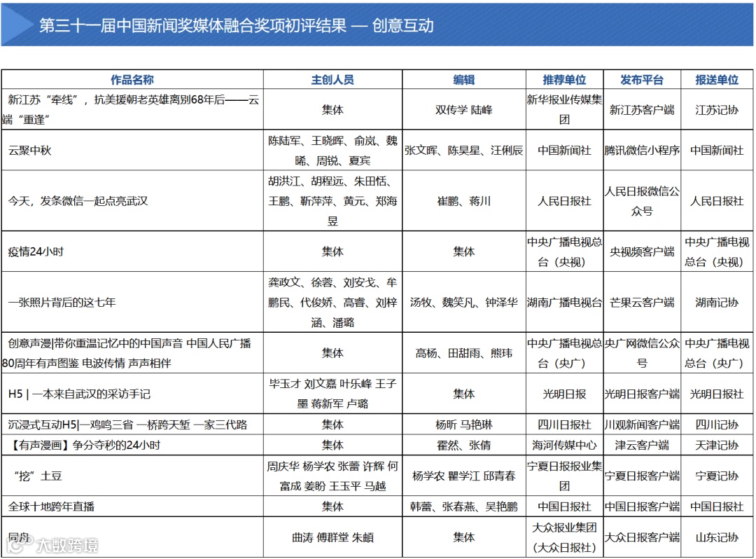Viewport: 756px width, 559px height.
Task: Select 今天，发条微信一起点亮武汉 title cell
Action: point(132,200)
